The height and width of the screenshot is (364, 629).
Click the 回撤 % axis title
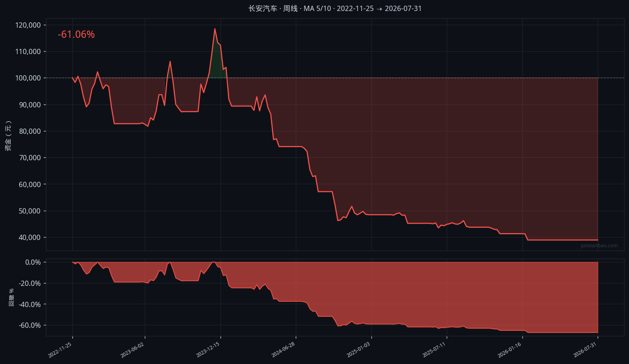11,297
